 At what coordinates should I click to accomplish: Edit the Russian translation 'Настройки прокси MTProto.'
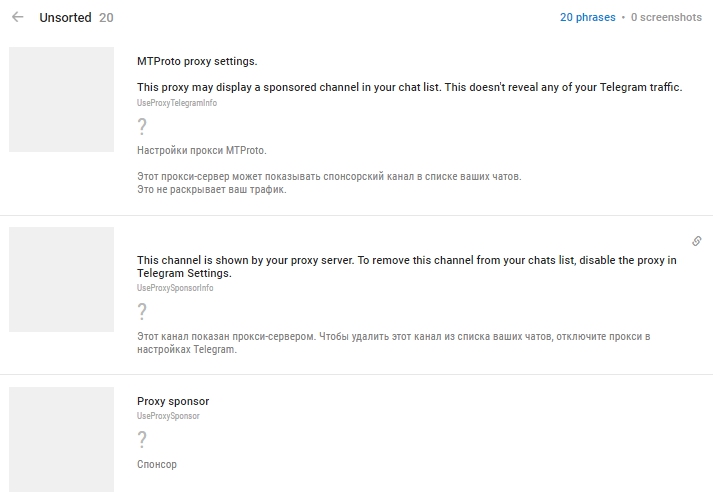(202, 150)
